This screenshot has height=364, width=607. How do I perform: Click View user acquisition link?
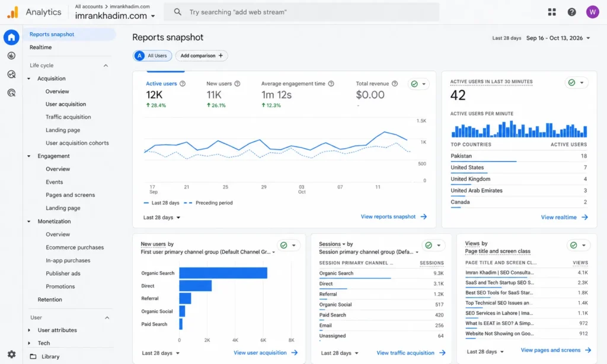[x=260, y=353]
